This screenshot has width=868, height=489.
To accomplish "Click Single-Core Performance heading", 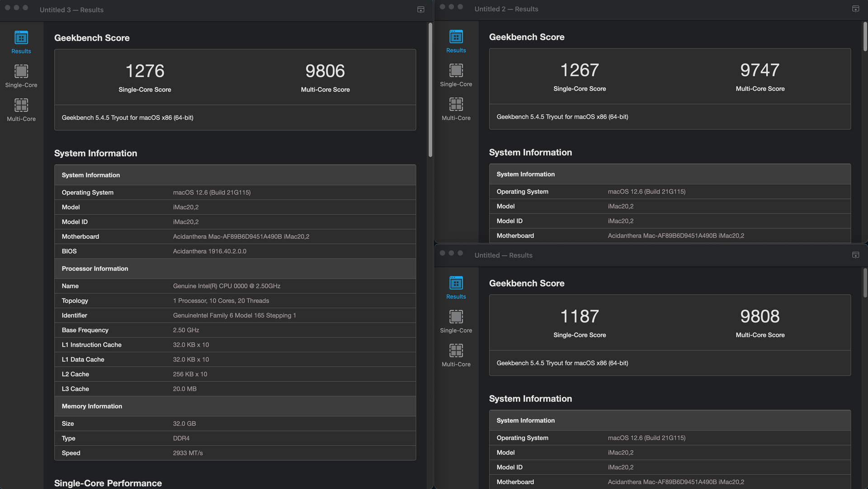I will tap(108, 483).
